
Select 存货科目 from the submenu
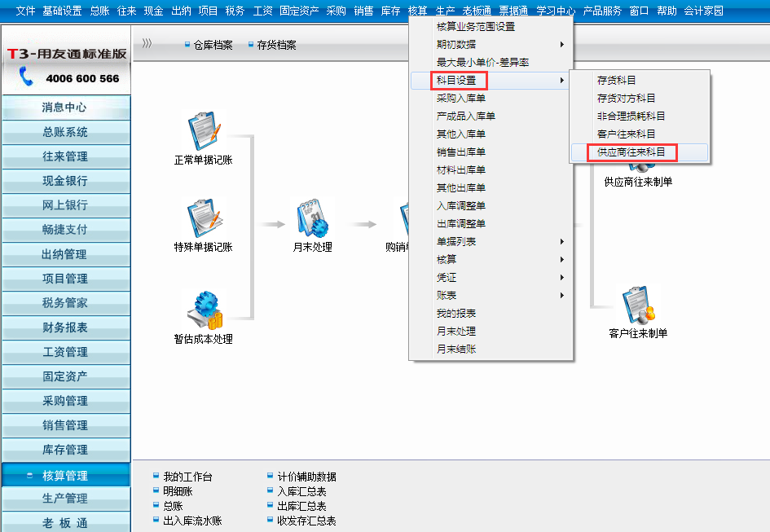616,81
